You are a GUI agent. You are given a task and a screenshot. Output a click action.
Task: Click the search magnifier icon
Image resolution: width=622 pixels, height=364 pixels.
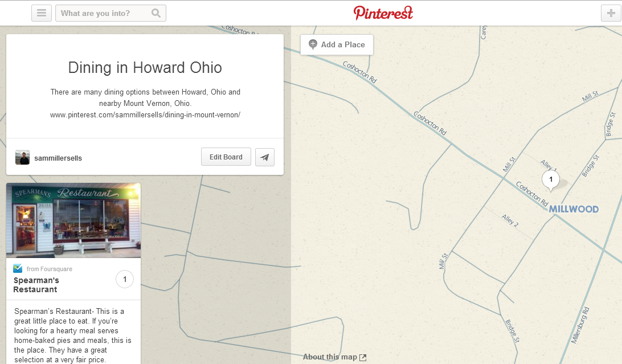(x=156, y=13)
